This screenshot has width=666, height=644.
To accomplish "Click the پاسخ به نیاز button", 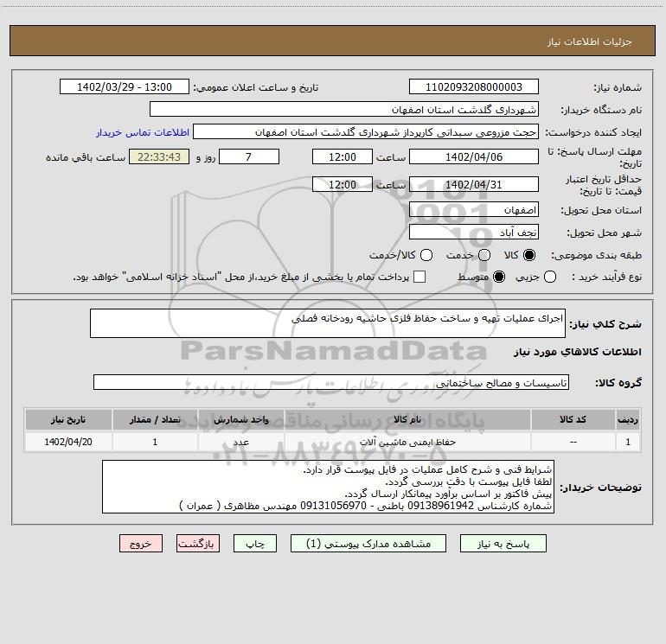I will [x=503, y=544].
